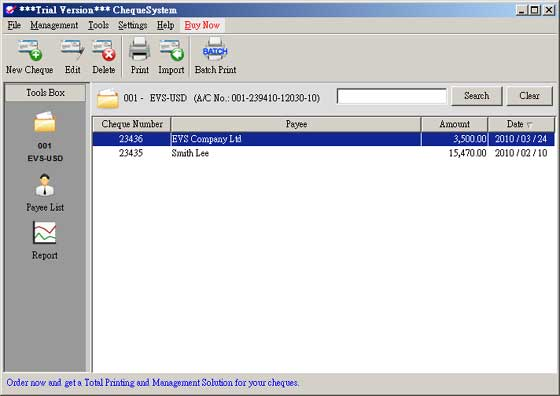Sort by the Payee column header
Screen dimensions: 560x396
(x=296, y=124)
